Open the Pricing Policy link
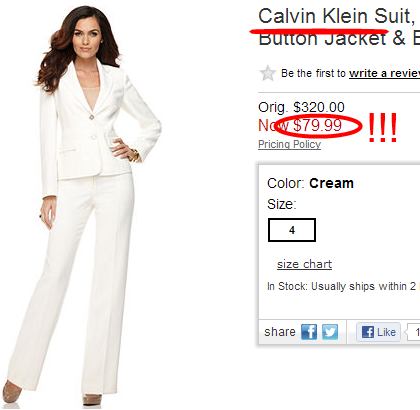 (289, 144)
